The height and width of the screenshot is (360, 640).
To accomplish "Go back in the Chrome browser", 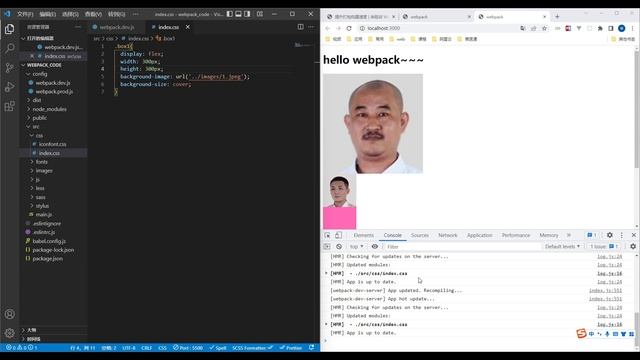I will click(328, 28).
